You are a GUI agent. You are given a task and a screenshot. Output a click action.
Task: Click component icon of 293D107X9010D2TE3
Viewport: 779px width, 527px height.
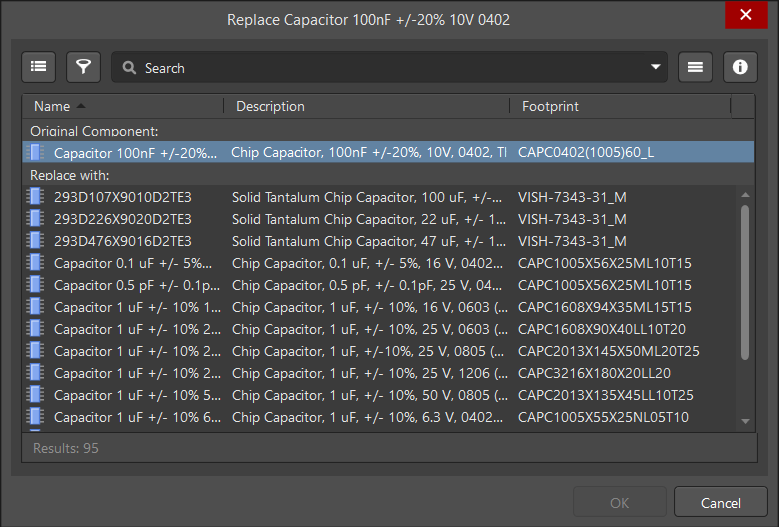click(x=37, y=197)
